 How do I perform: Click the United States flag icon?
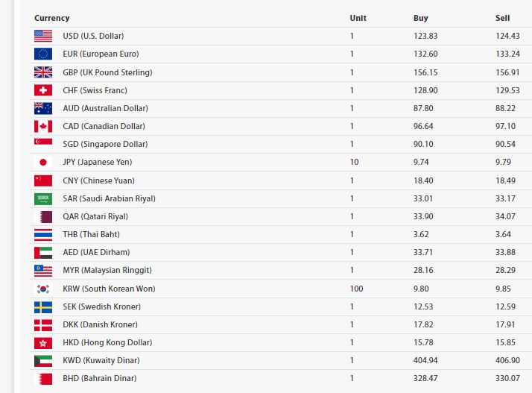43,36
